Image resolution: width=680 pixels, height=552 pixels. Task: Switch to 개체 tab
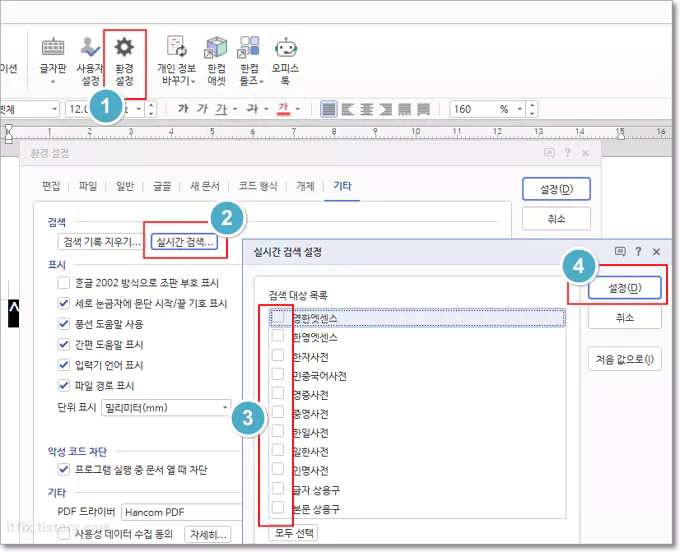[305, 186]
